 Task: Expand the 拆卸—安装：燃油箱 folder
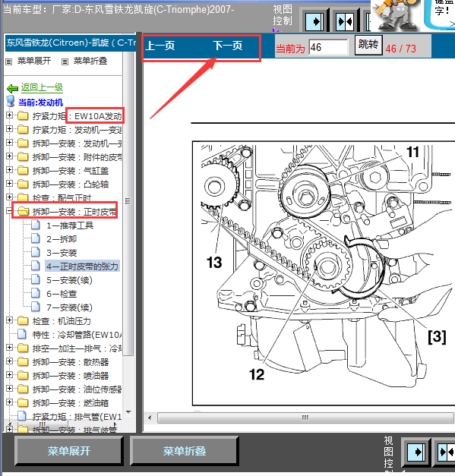[9, 402]
